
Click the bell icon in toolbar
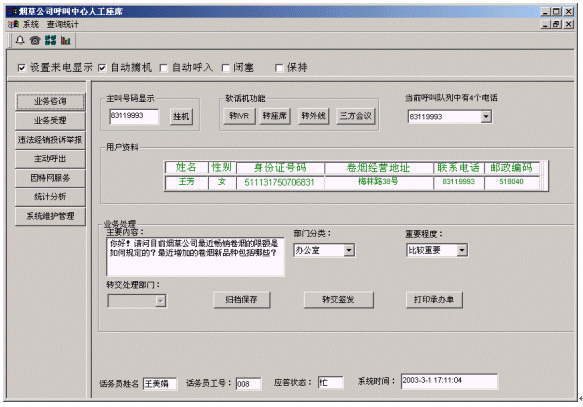[x=20, y=40]
